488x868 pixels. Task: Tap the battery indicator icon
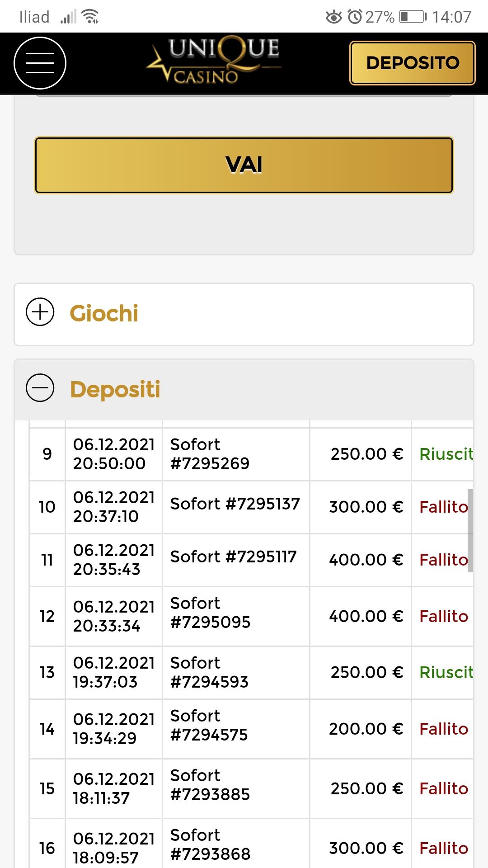pos(412,17)
